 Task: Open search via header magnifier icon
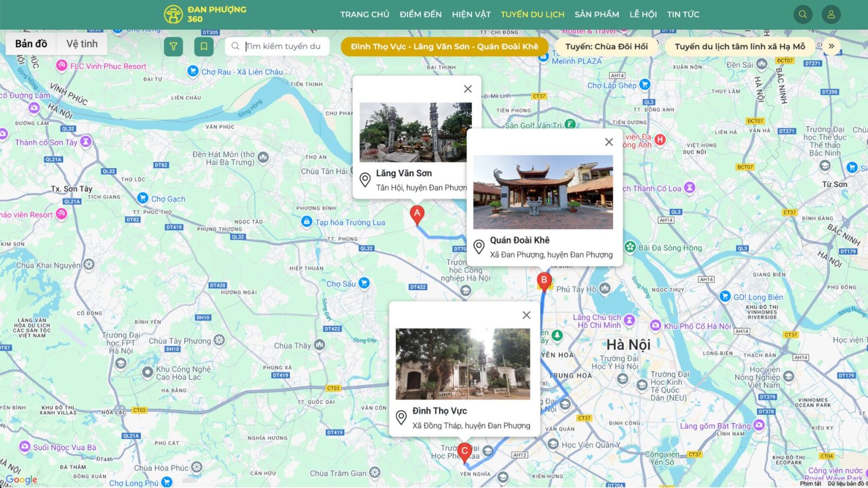pyautogui.click(x=803, y=15)
